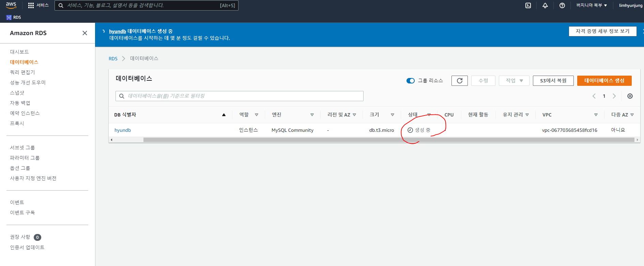This screenshot has height=266, width=644.
Task: Open the 작업 actions dropdown
Action: pyautogui.click(x=514, y=81)
